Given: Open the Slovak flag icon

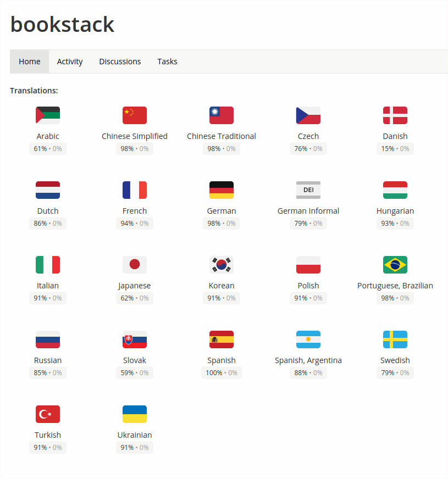Looking at the screenshot, I should point(135,339).
